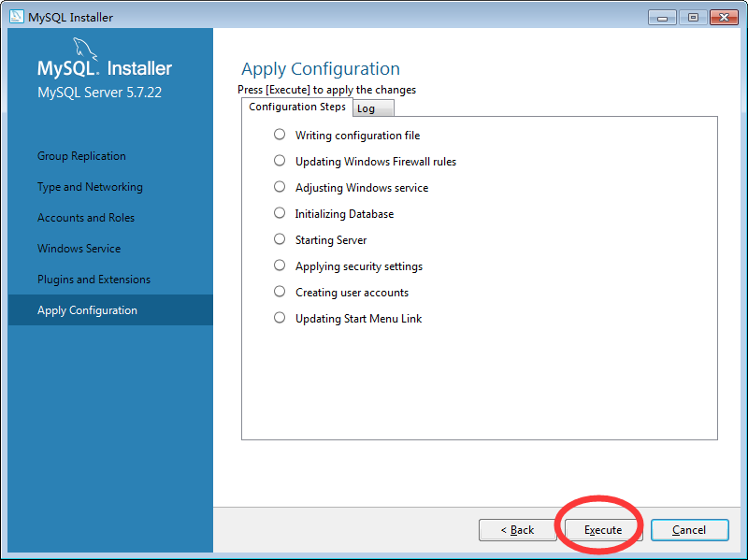Open Plugins and Extensions sidebar step
This screenshot has width=748, height=560.
tap(94, 280)
